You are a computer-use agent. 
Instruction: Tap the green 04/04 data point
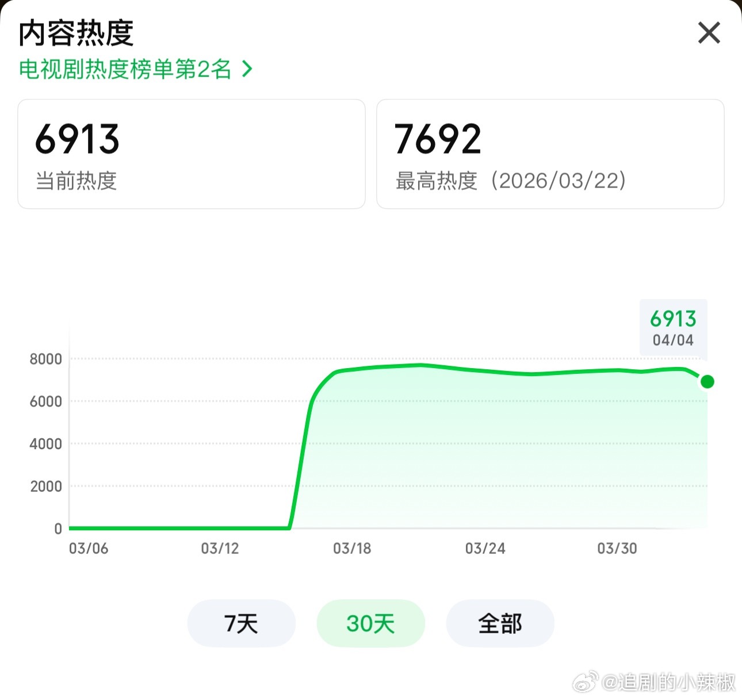707,381
